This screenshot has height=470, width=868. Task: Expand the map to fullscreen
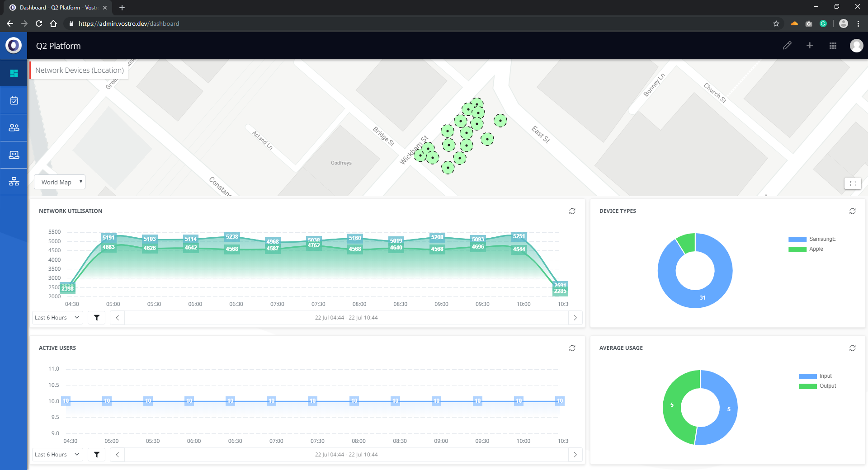click(x=853, y=183)
